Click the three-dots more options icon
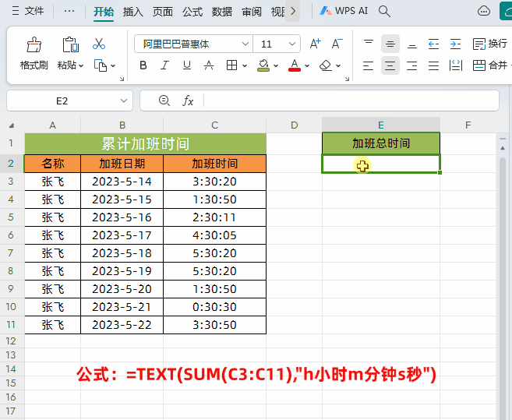Screen dimensions: 512x420 (69, 11)
